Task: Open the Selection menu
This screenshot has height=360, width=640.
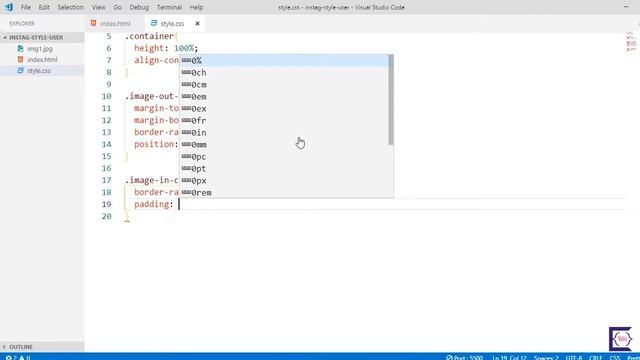Action: (x=70, y=7)
